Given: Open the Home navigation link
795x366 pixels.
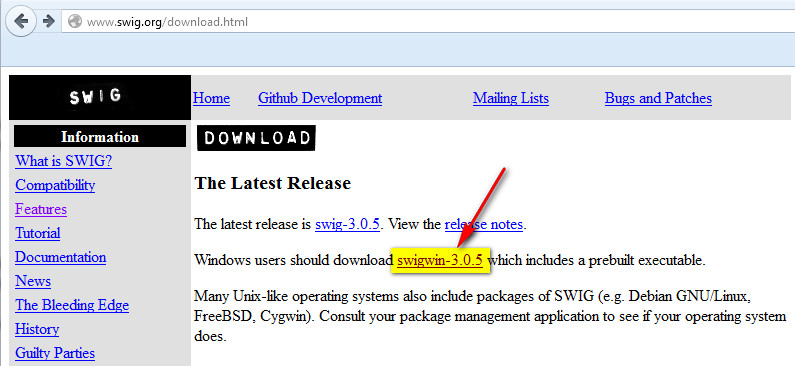Looking at the screenshot, I should coord(211,98).
